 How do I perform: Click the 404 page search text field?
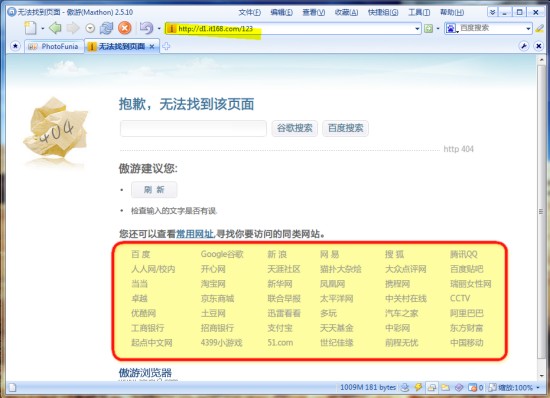pos(193,128)
